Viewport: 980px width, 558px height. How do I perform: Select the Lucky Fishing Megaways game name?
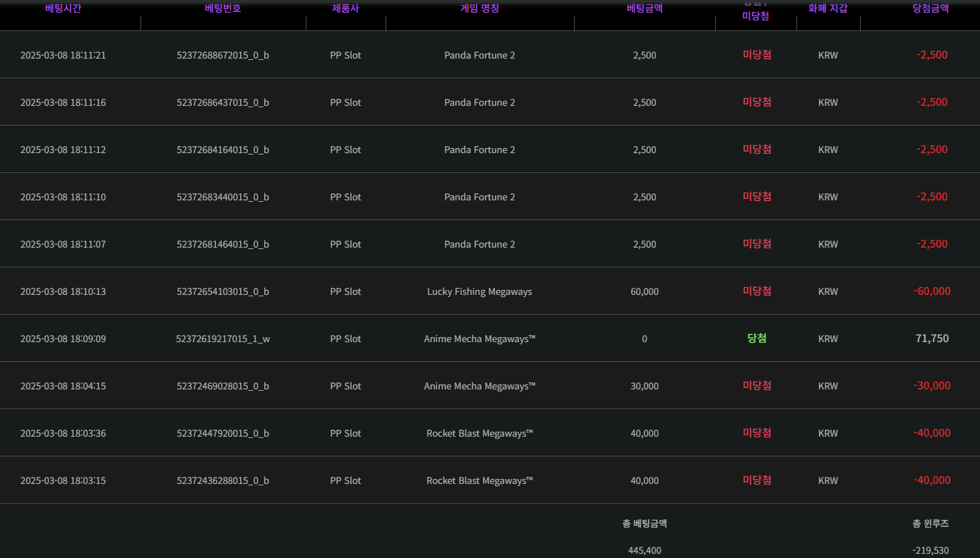click(x=479, y=291)
